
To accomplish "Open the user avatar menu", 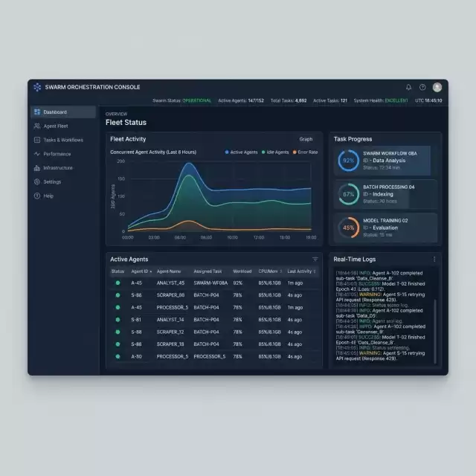I will pyautogui.click(x=437, y=88).
